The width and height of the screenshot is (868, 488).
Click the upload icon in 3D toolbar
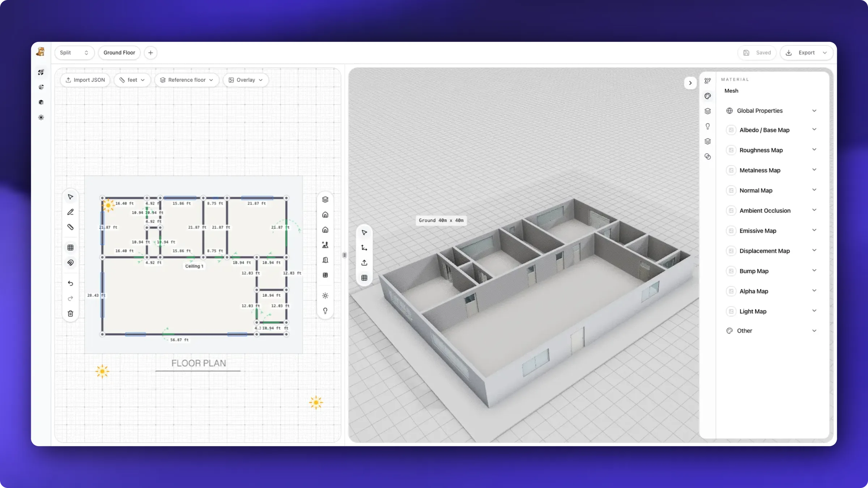click(364, 263)
